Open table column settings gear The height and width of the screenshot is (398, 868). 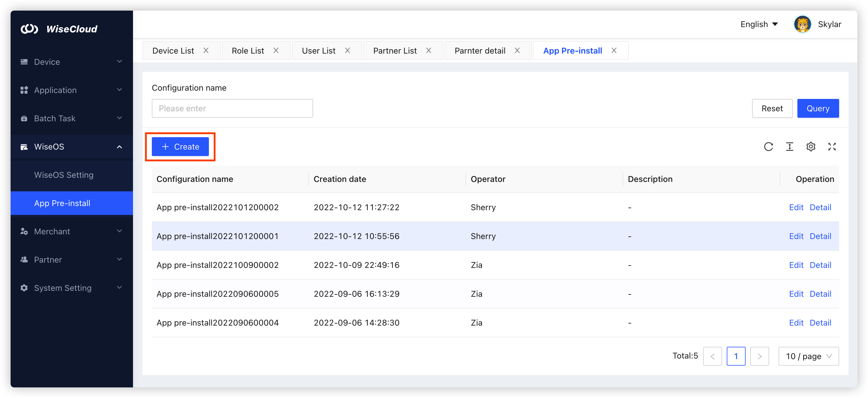point(811,147)
